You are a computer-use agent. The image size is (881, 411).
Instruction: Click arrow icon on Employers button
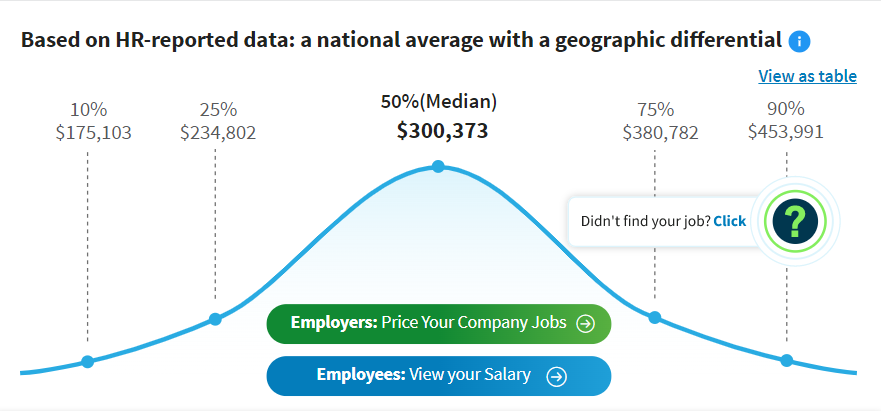coord(586,323)
